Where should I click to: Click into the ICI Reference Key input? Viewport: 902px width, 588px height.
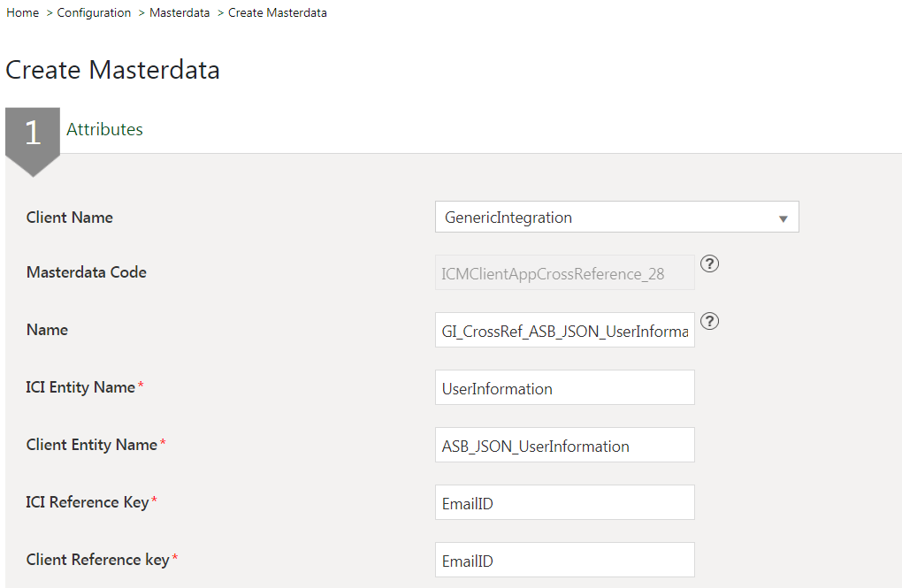(564, 504)
